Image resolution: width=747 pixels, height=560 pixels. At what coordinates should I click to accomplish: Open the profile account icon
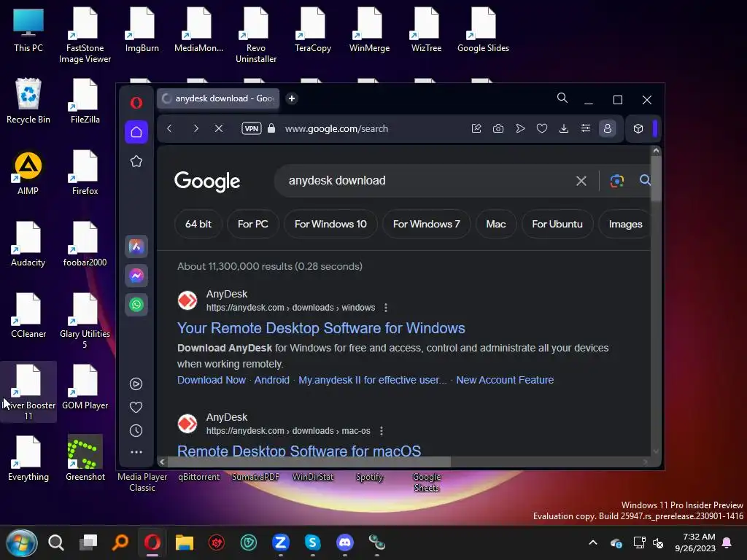point(608,128)
